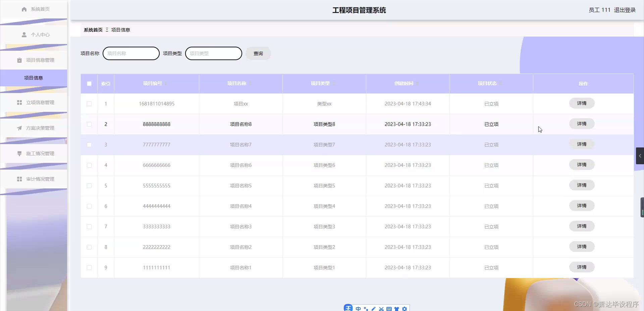Open 详情 for 项目名称5 row
The image size is (644, 311).
[582, 185]
